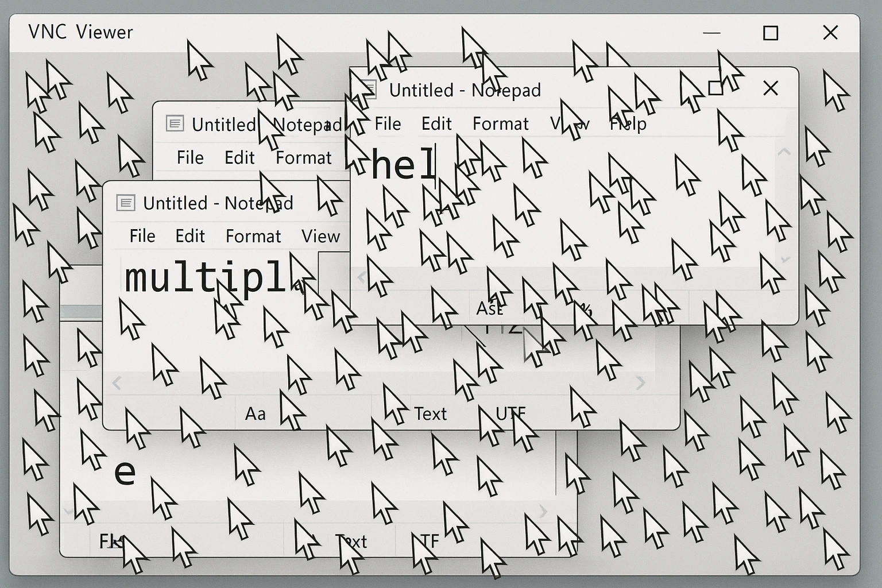Click the document icon of the Notepad showing only File, Edit, Format
The image size is (882, 588).
(x=175, y=123)
